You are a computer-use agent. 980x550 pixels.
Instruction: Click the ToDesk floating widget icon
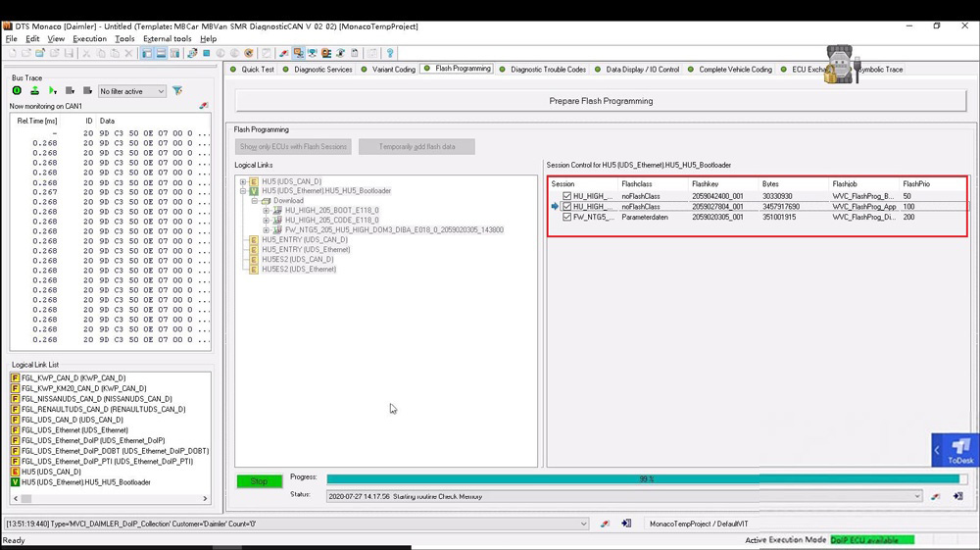pyautogui.click(x=960, y=450)
